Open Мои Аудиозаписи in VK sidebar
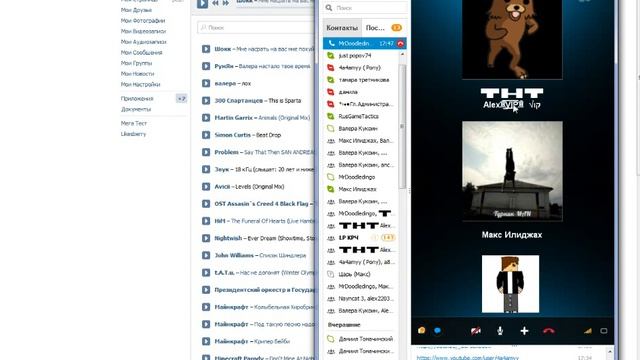The image size is (640, 360). [144, 42]
